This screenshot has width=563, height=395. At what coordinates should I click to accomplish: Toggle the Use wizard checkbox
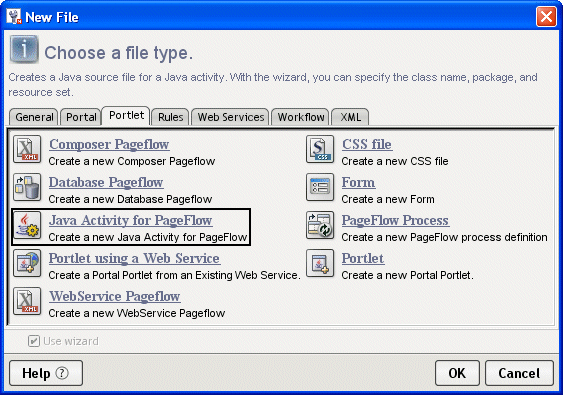pos(33,341)
